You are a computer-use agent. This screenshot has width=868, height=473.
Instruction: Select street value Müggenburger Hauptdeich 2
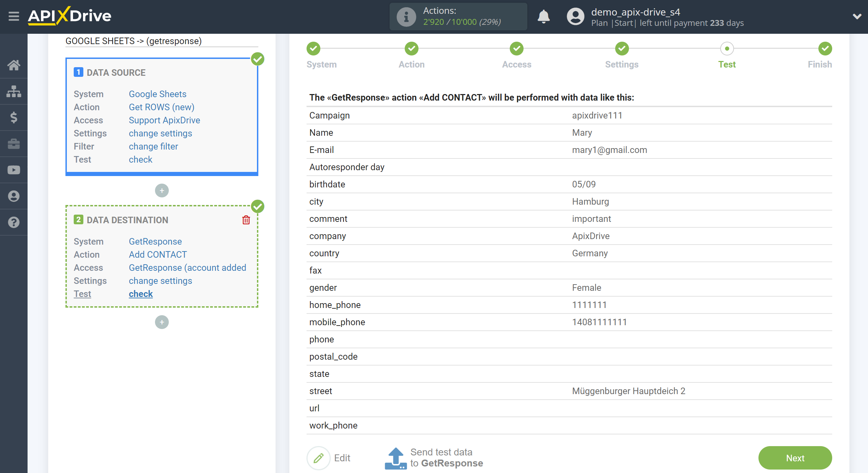pyautogui.click(x=629, y=391)
